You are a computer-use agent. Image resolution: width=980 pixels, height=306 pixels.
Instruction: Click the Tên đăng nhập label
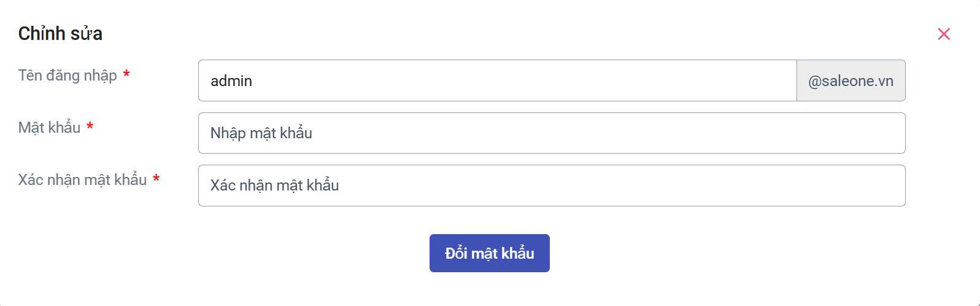[68, 75]
